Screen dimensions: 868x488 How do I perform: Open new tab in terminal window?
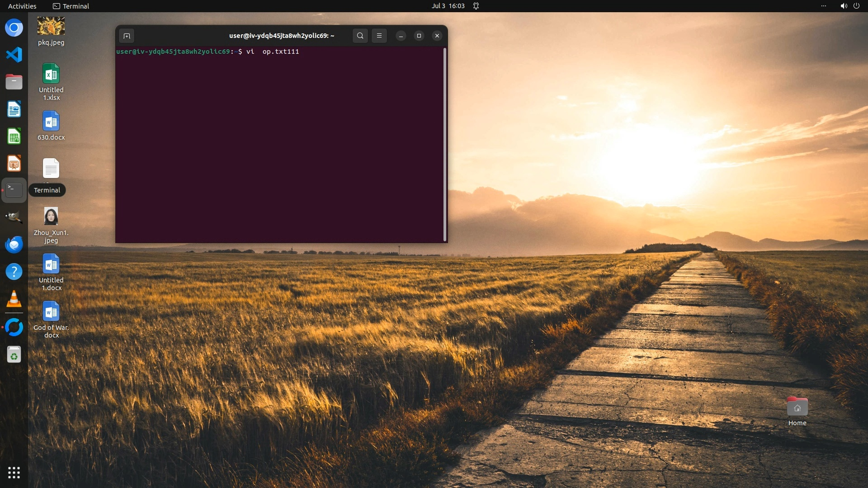127,36
